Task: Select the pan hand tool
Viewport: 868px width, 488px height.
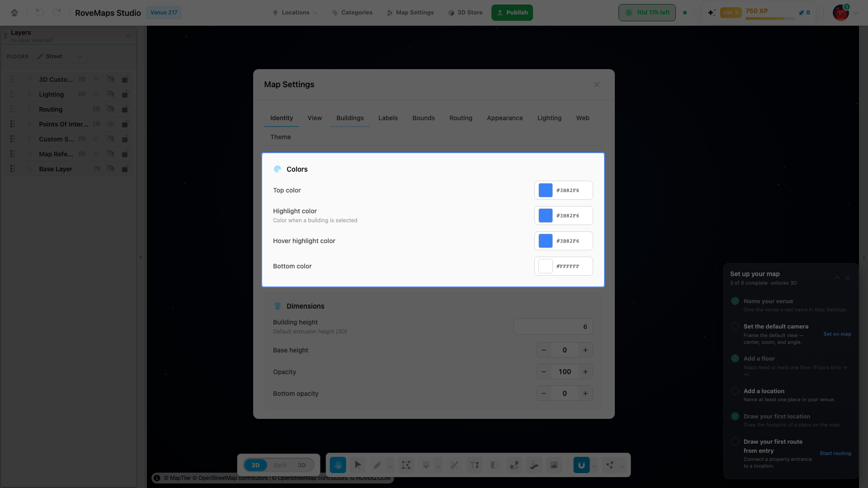Action: coord(338,465)
